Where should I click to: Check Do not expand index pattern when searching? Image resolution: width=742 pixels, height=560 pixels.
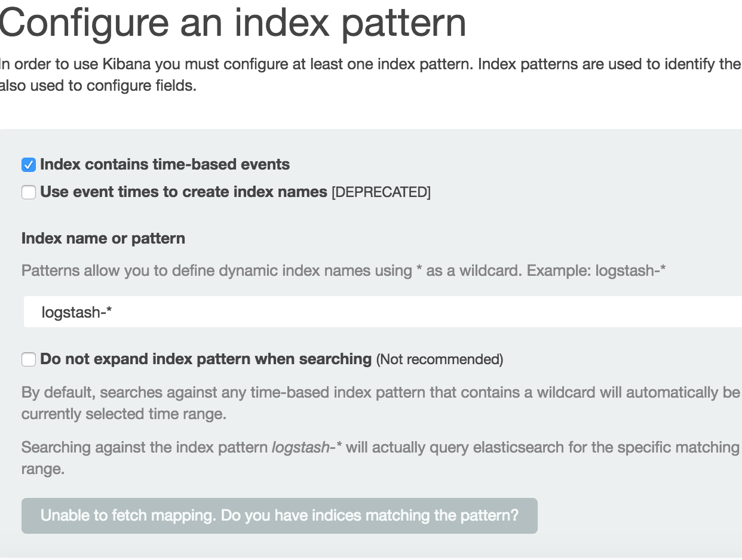pos(28,359)
